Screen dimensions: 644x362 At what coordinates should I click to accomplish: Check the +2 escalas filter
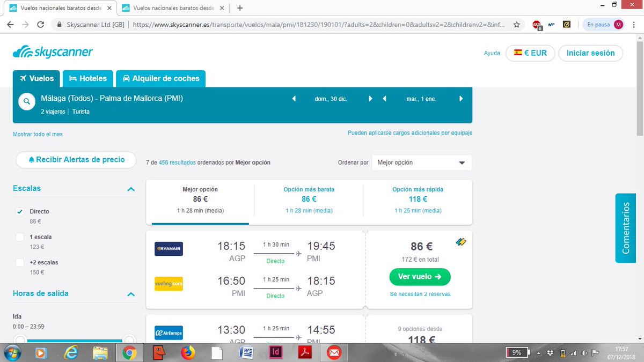[20, 263]
